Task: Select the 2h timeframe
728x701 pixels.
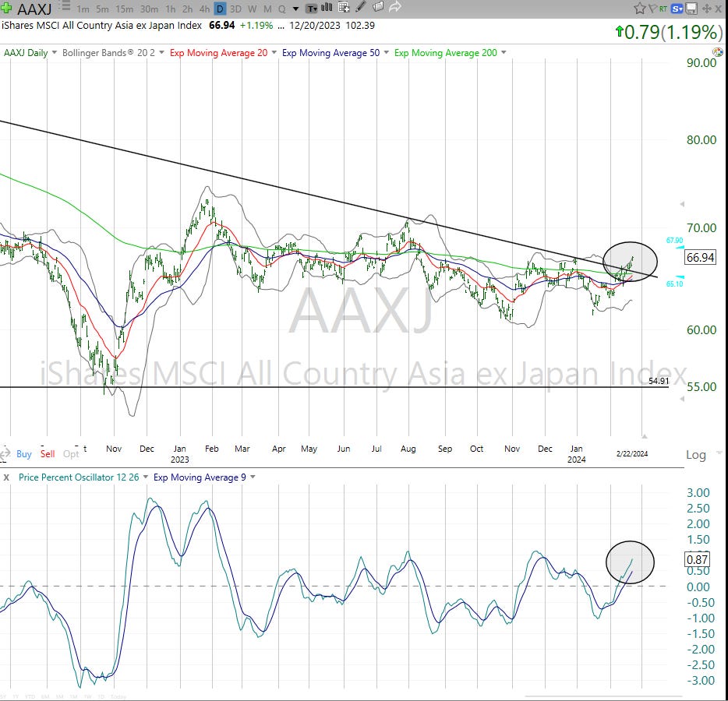Action: point(187,9)
